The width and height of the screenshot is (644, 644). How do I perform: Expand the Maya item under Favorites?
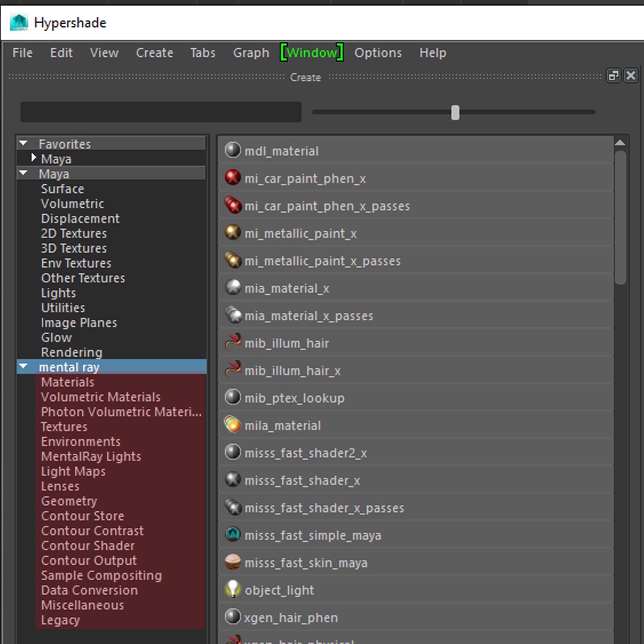point(33,158)
